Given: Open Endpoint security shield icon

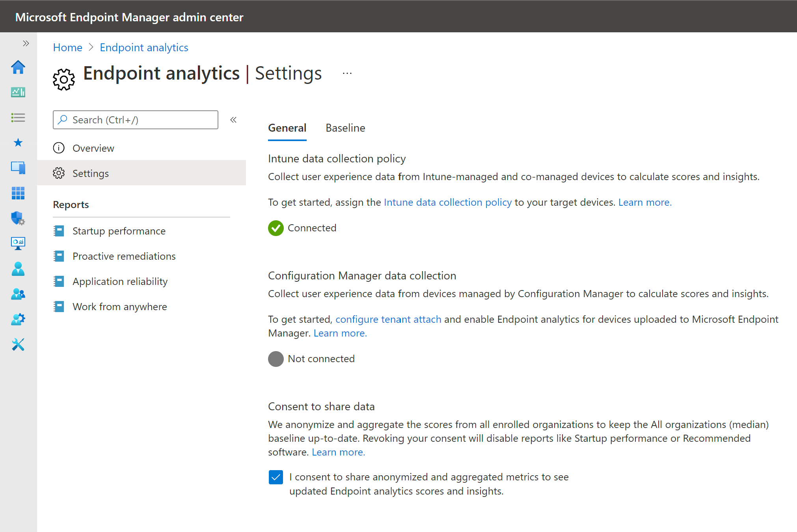Looking at the screenshot, I should 18,218.
